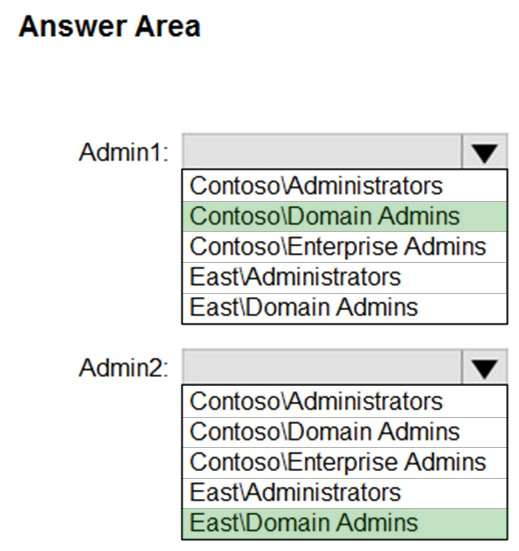
Task: Open the Admin2 dropdown arrow
Action: [x=484, y=368]
